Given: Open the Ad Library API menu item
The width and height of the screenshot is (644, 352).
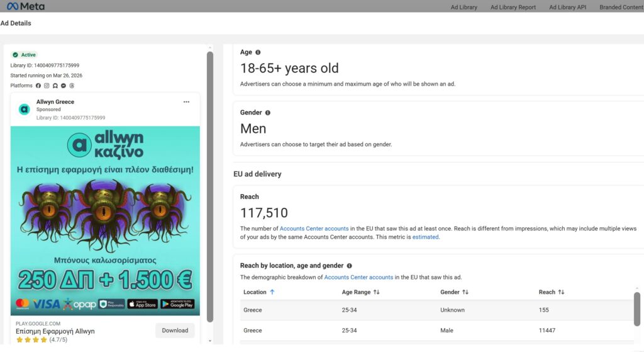Looking at the screenshot, I should 567,8.
